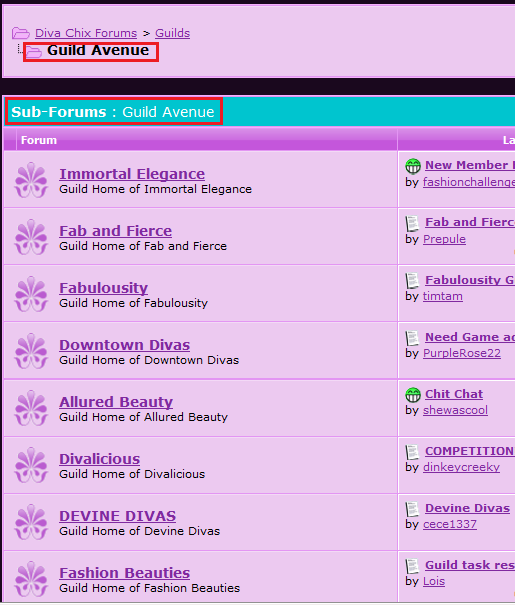The height and width of the screenshot is (605, 515).
Task: Click the green smiley icon next to Chit Chat
Action: coord(413,395)
